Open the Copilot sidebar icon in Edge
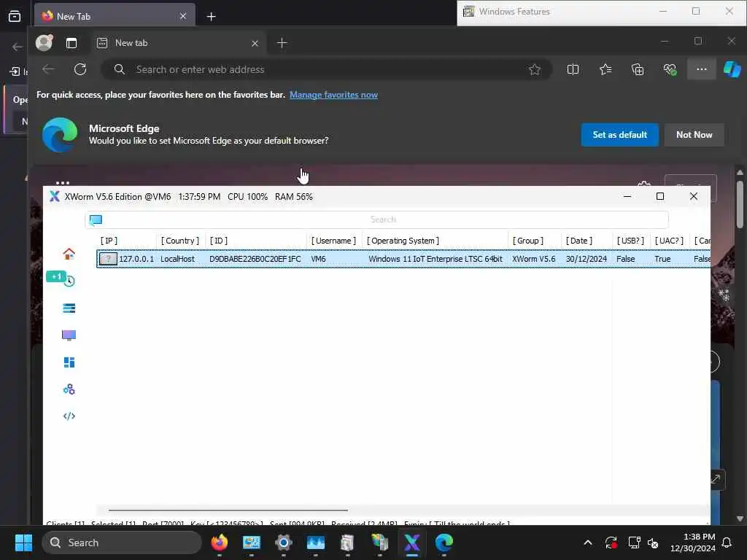 (732, 69)
